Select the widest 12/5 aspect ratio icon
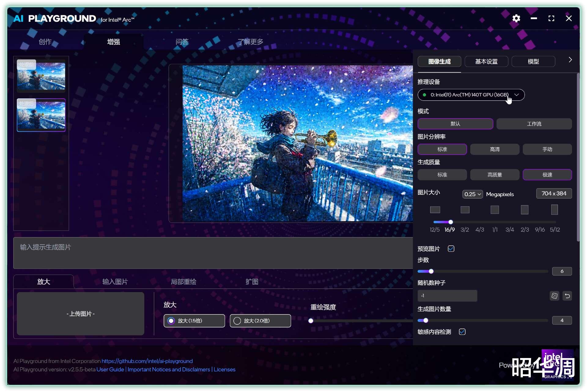 coord(435,210)
